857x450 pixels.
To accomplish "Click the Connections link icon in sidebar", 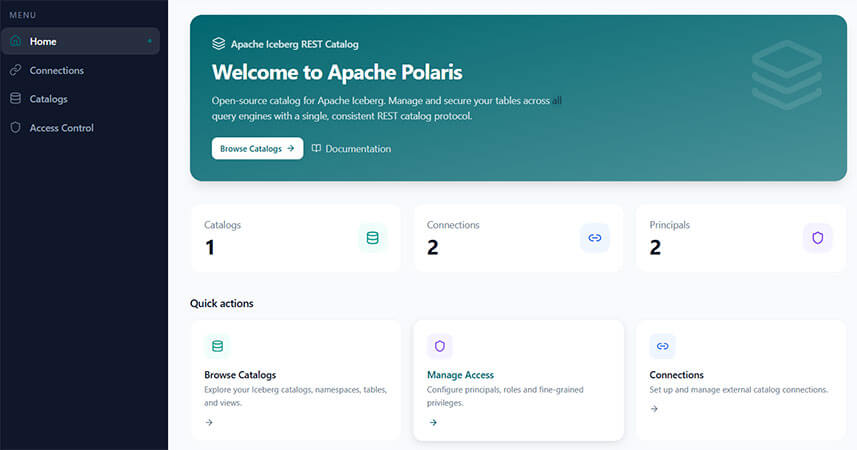I will point(16,70).
